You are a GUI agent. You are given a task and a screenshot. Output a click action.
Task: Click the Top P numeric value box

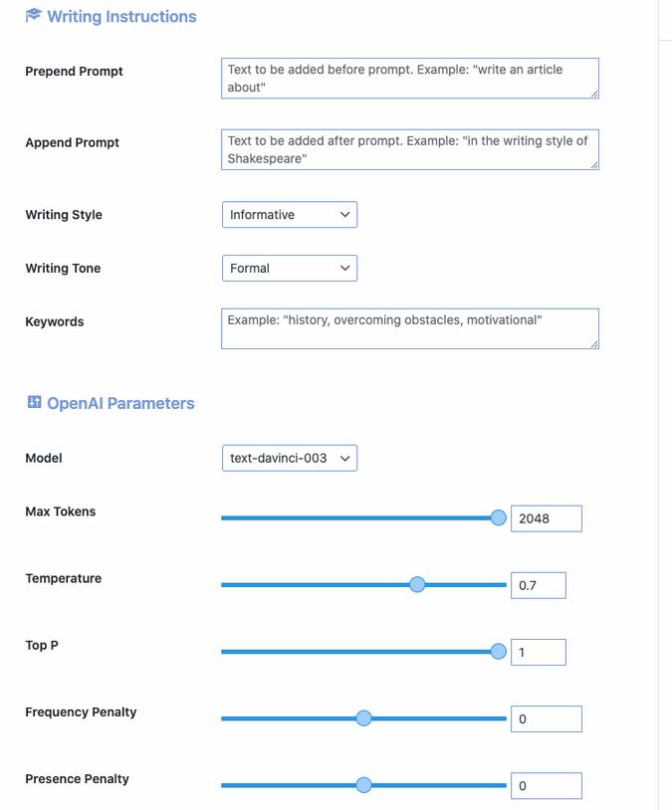[539, 652]
